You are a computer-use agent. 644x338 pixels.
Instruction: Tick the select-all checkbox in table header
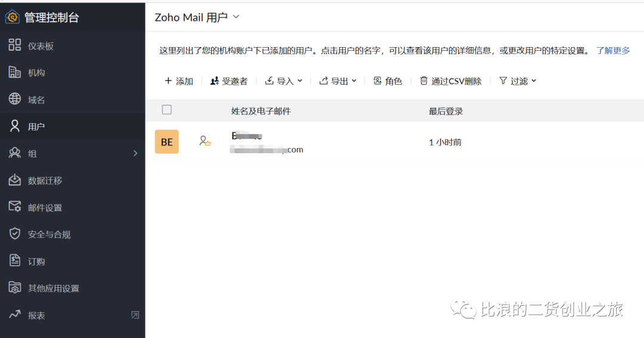167,110
